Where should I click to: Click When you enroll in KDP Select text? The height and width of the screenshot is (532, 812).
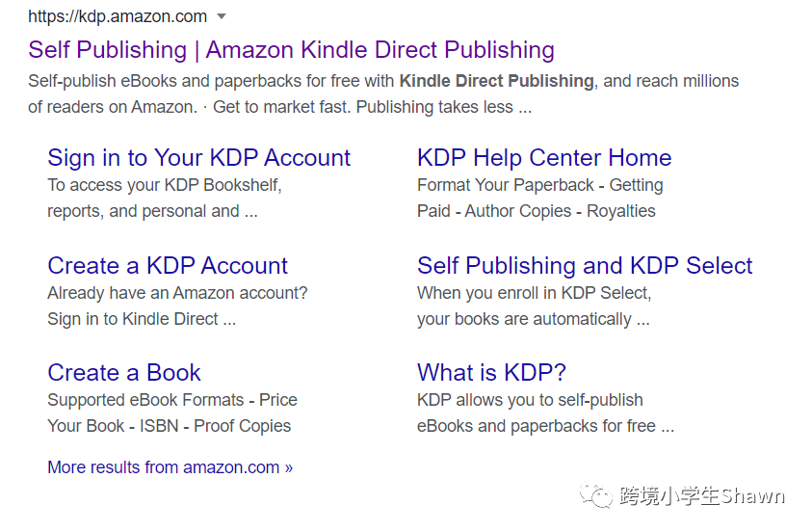click(x=534, y=293)
